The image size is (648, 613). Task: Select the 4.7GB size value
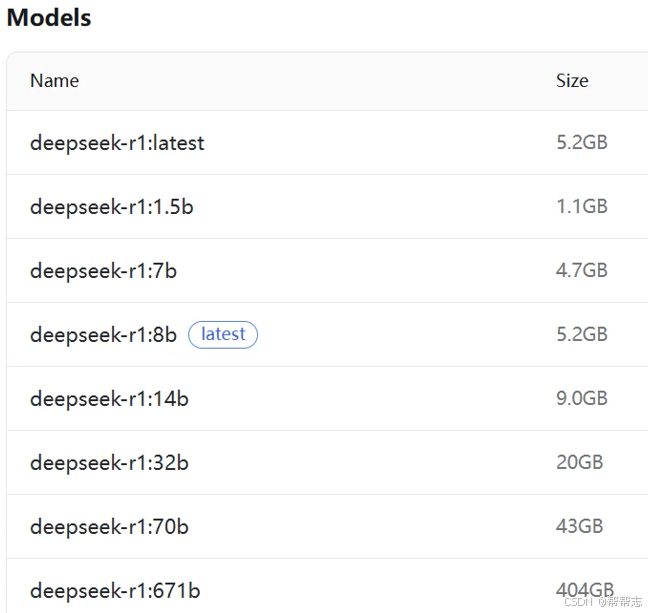click(582, 270)
